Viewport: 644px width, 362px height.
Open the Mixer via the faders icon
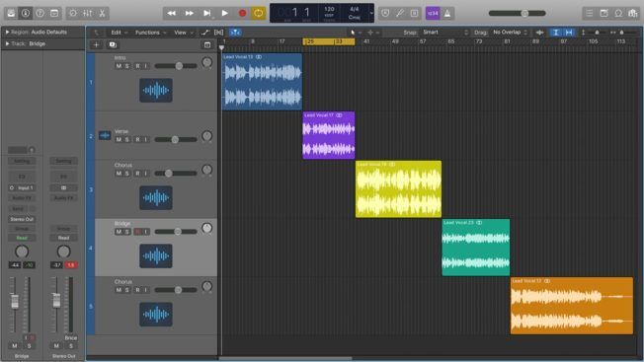tap(88, 13)
